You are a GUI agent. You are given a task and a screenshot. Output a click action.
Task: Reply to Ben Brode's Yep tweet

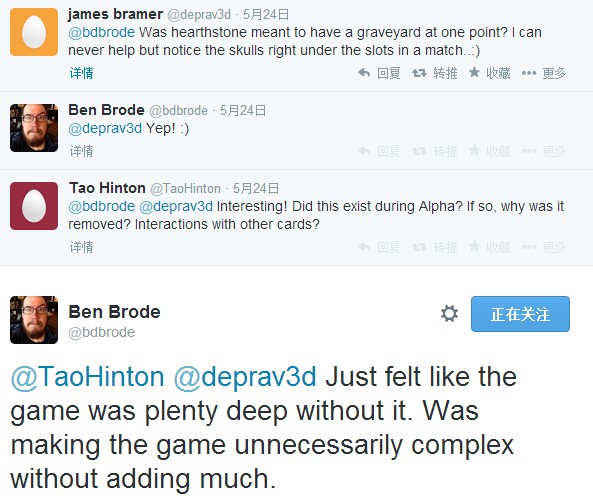pyautogui.click(x=379, y=151)
